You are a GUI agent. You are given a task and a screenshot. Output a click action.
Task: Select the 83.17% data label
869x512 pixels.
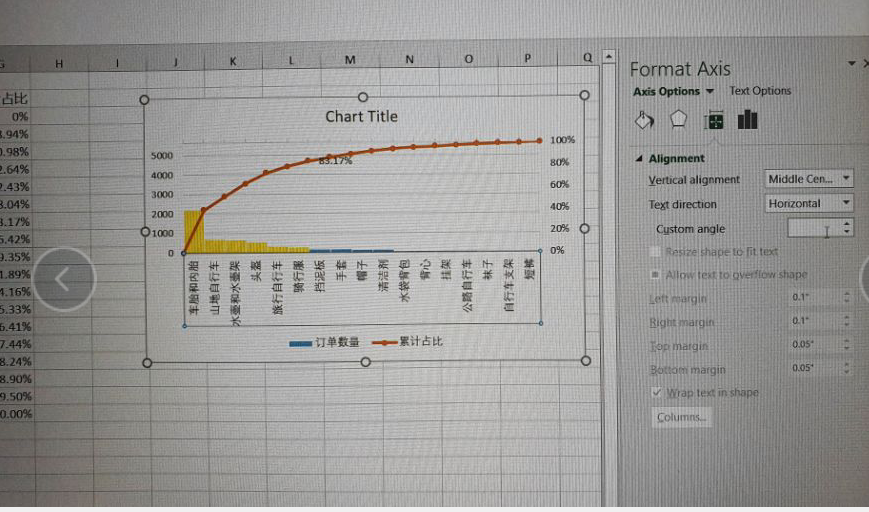335,161
